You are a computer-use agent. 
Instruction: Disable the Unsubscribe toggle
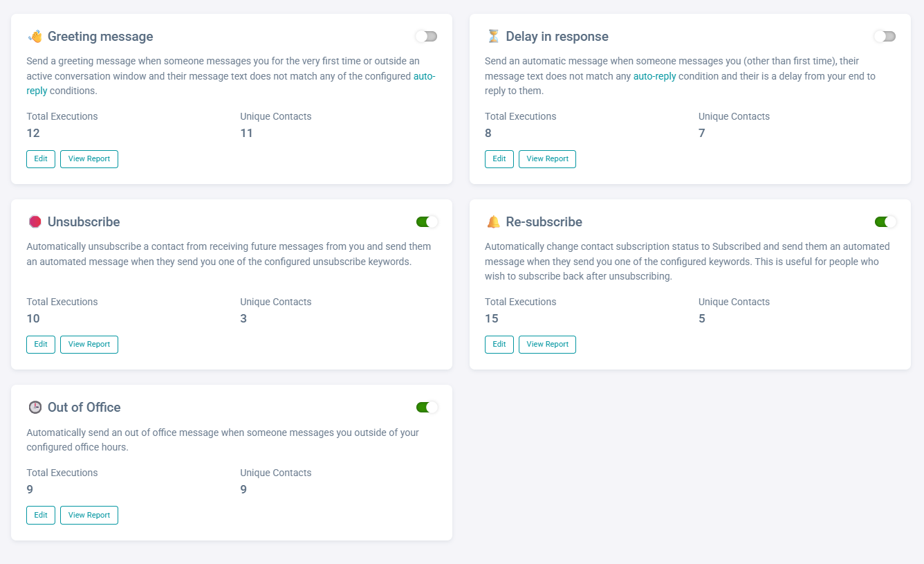pos(426,222)
